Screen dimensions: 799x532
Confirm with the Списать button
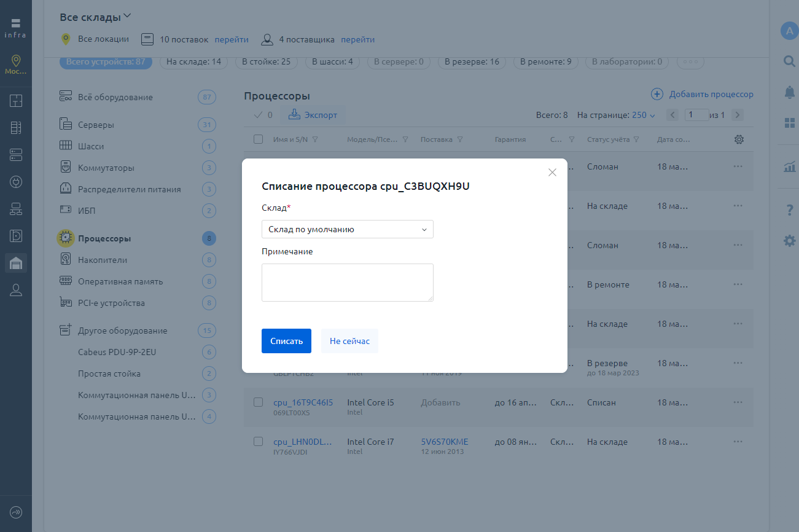click(286, 341)
